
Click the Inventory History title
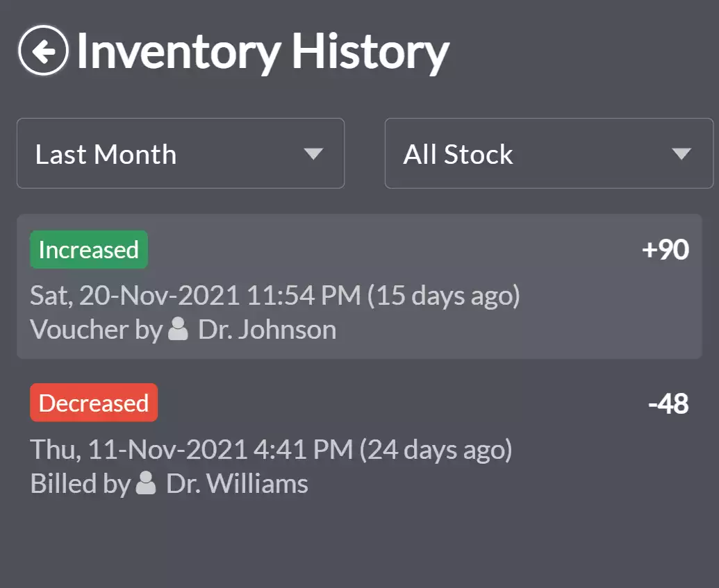point(263,51)
